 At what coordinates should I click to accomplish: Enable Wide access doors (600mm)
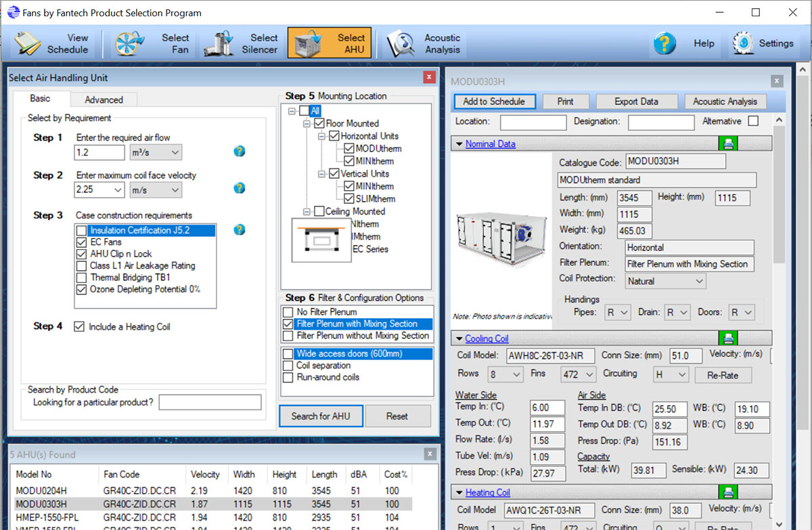(288, 353)
